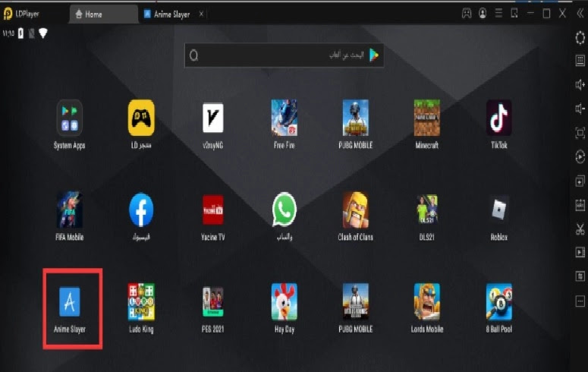
Task: Open PES 2021
Action: (x=212, y=302)
